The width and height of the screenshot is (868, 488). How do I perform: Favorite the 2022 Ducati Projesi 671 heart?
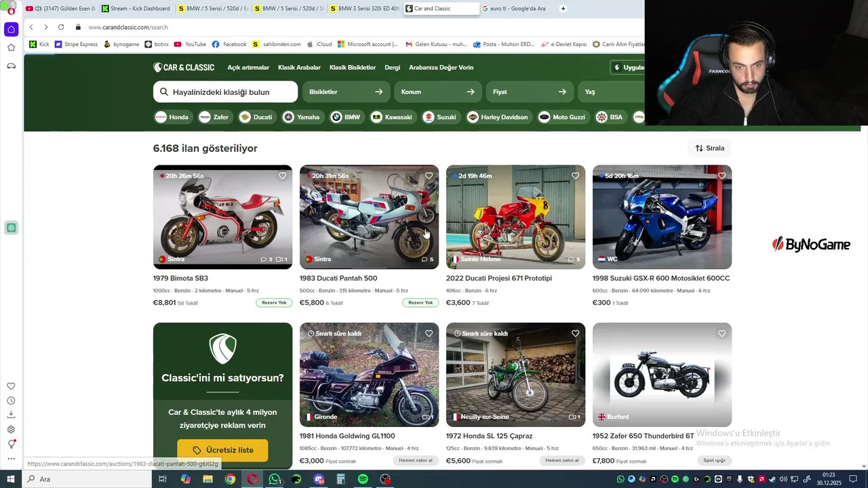coord(575,176)
